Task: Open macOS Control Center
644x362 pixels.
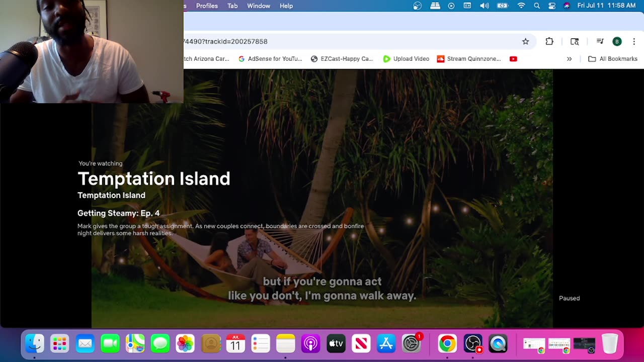Action: coord(552,6)
